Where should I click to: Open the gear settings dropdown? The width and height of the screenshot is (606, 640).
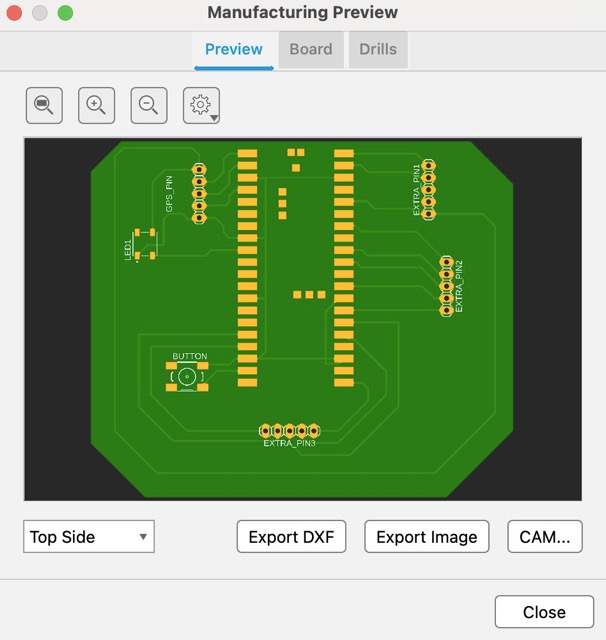(202, 105)
